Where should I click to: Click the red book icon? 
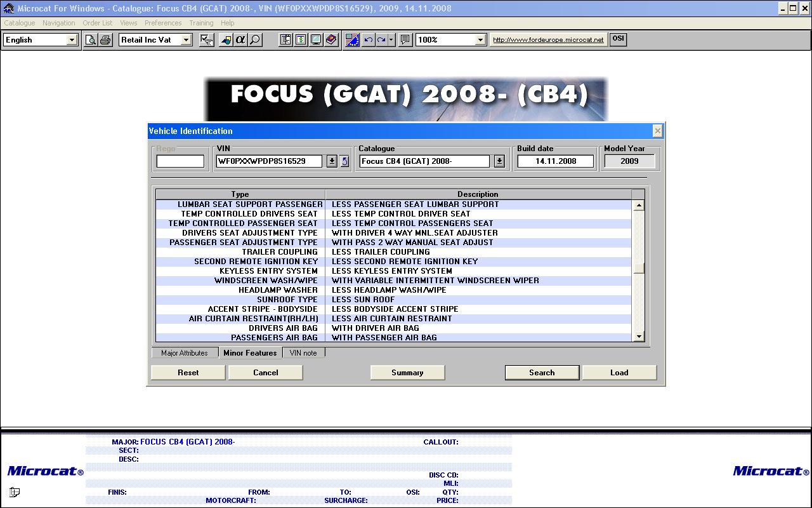(331, 40)
